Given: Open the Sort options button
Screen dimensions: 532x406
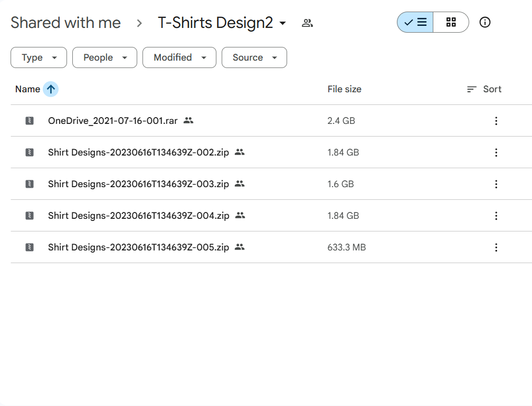Looking at the screenshot, I should tap(484, 89).
